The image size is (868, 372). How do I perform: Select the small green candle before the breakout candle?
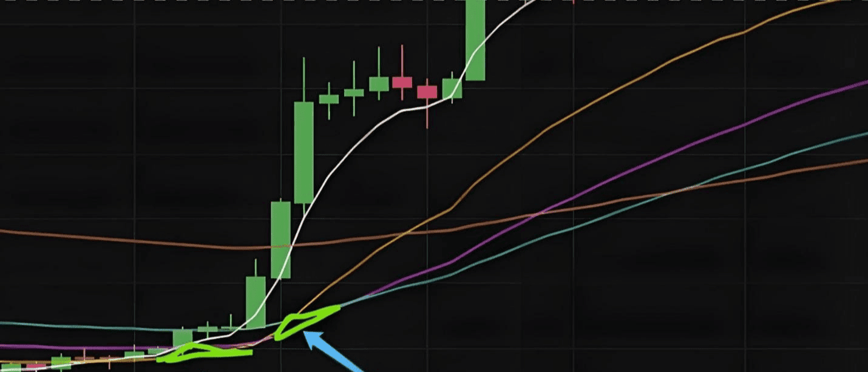[452, 88]
